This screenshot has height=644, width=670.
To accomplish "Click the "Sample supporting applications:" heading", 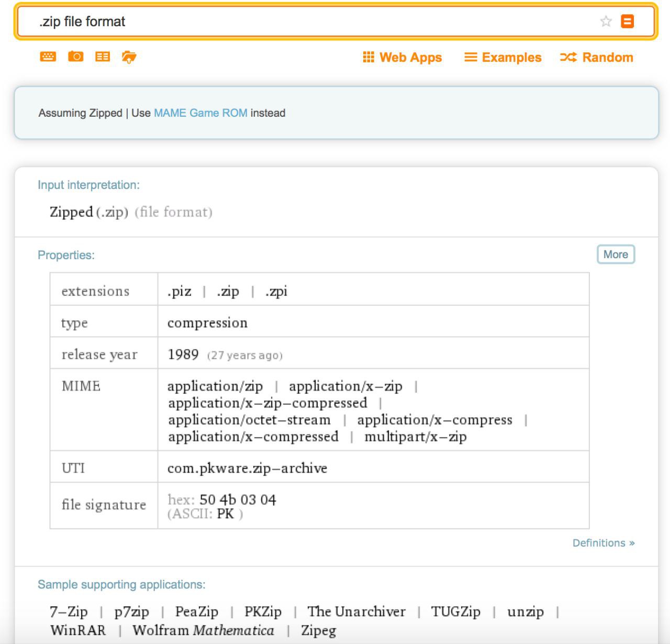I will (x=121, y=584).
